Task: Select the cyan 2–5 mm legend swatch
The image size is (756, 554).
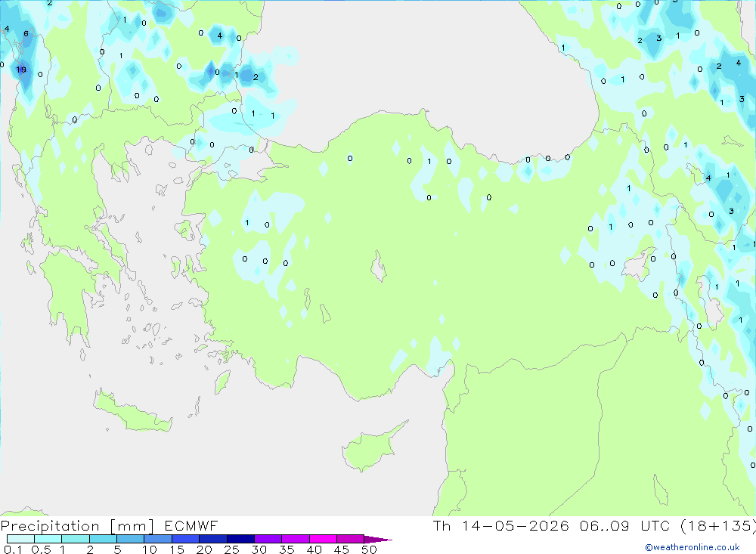Action: [103, 539]
